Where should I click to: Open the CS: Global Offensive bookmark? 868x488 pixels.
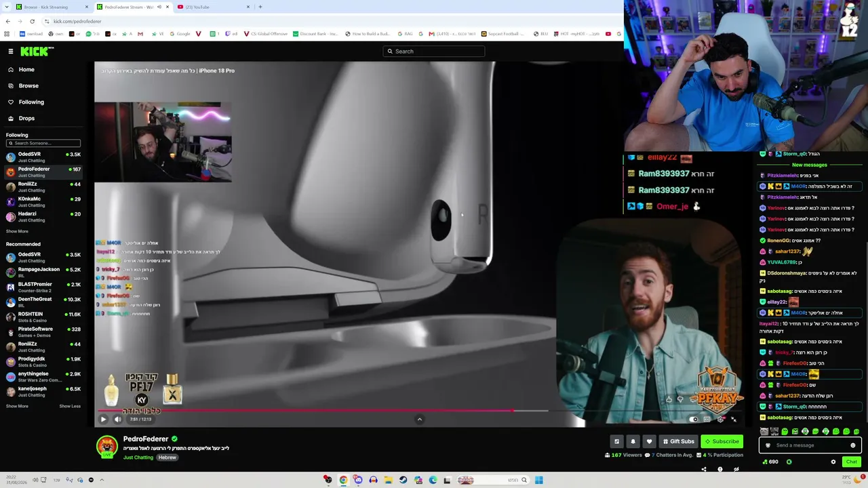click(x=265, y=34)
